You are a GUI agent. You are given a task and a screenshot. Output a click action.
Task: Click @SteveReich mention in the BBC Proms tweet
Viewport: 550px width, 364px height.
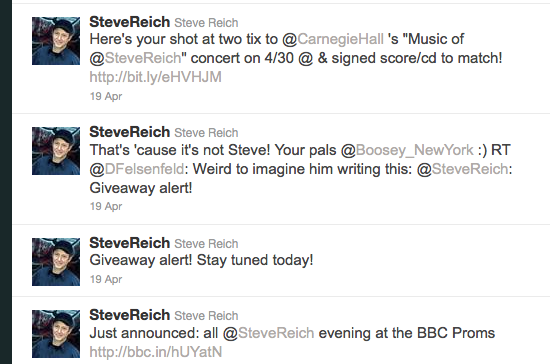(268, 333)
